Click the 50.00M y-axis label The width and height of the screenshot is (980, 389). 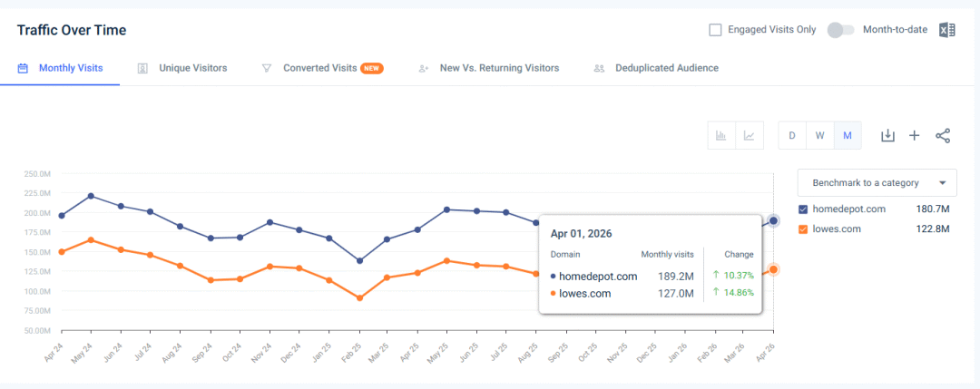coord(37,330)
